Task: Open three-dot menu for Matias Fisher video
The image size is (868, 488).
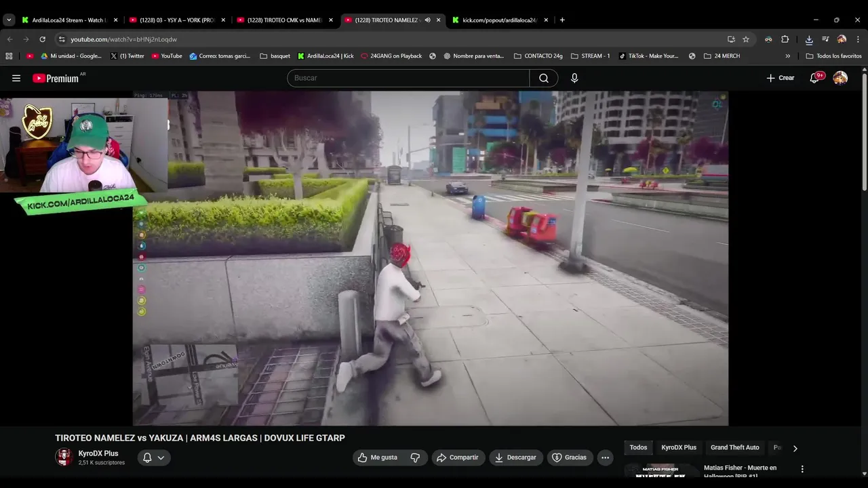Action: coord(802,469)
